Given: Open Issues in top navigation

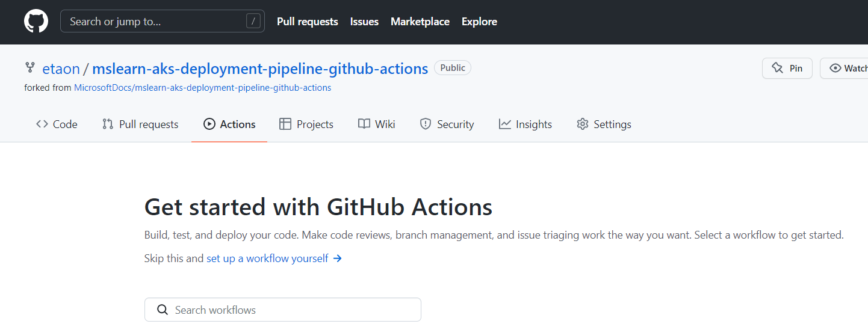Looking at the screenshot, I should tap(364, 22).
